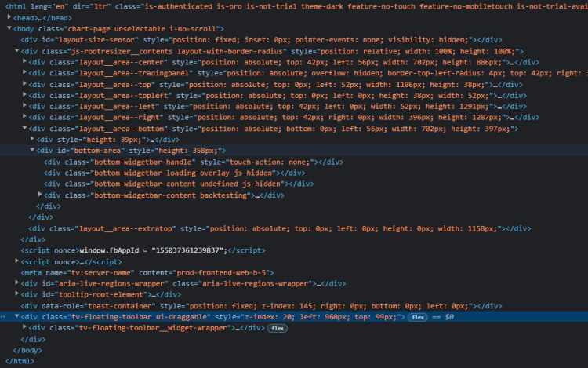Viewport: 588px width, 368px height.
Task: Expand the layout__area--topleft div
Action: click(24, 94)
